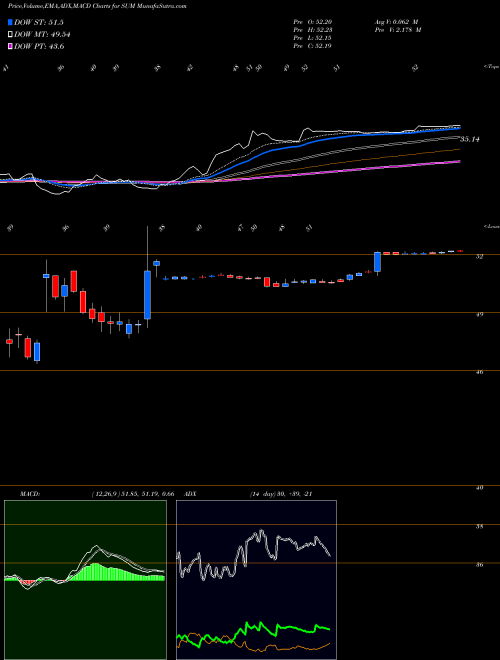Viewport: 500px width, 660px height.
Task: Click the blue DOW ST legend swatch
Action: [10, 22]
